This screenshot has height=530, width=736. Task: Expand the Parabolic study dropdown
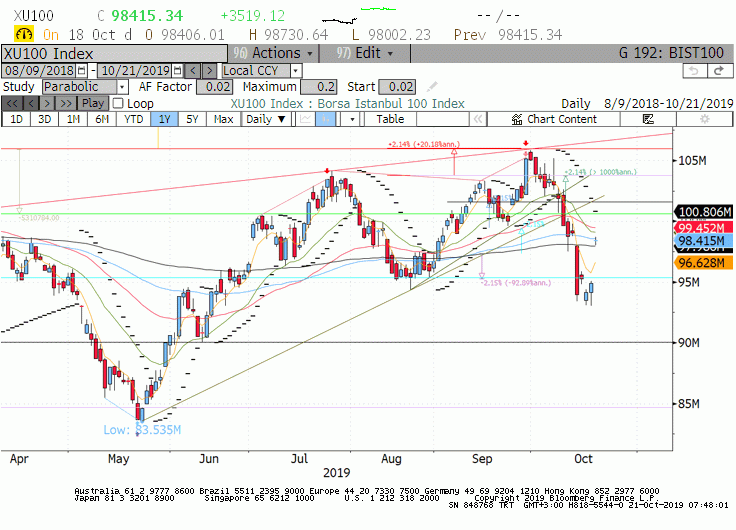click(x=122, y=87)
